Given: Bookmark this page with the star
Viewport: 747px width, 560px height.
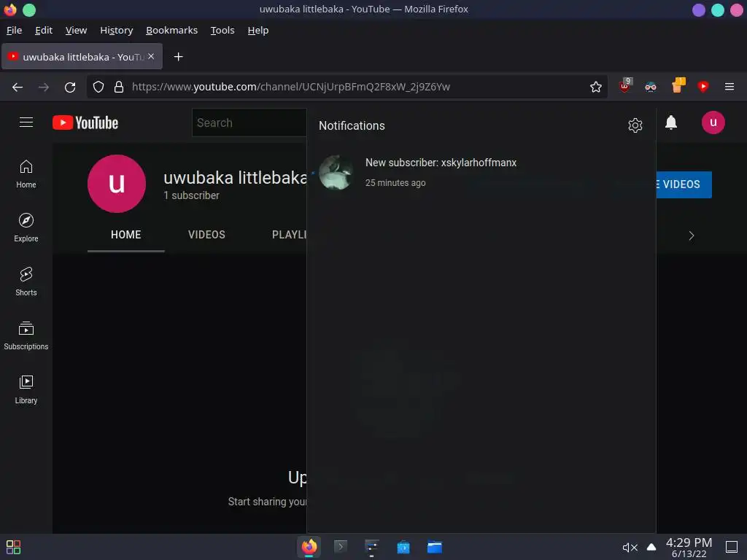Looking at the screenshot, I should click(x=595, y=87).
